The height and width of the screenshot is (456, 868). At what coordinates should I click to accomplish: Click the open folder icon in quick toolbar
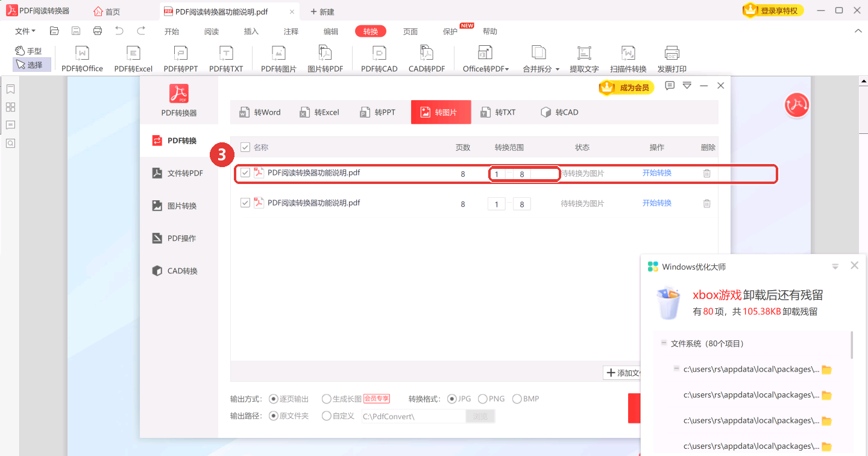(54, 31)
